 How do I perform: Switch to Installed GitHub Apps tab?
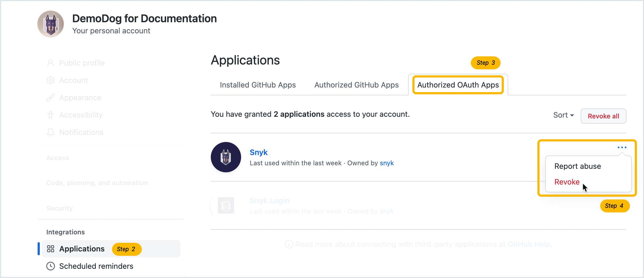[x=258, y=85]
